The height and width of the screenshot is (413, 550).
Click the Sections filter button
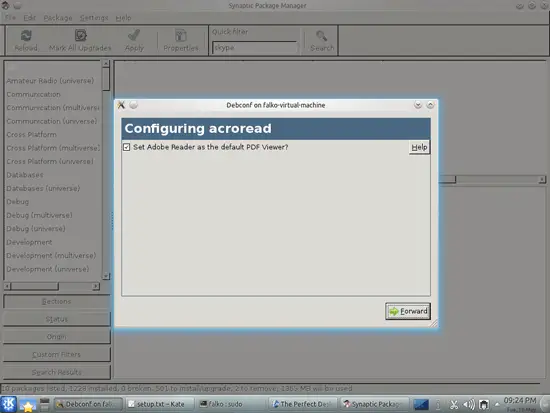pyautogui.click(x=56, y=301)
